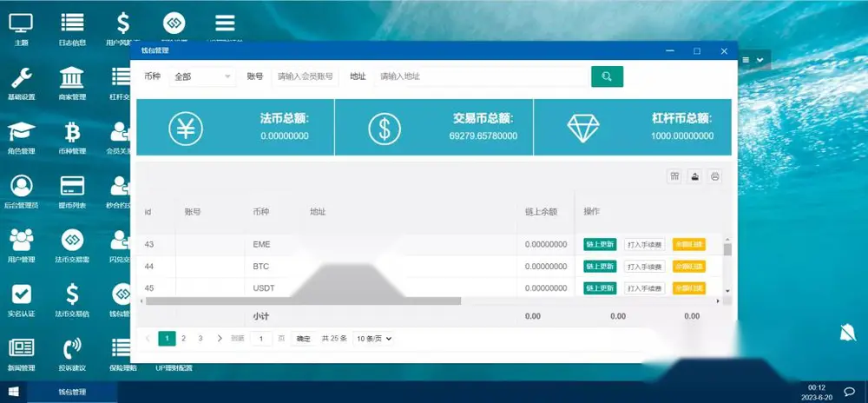Open the hamburger icon in the top desktop row
868x403 pixels.
pos(225,23)
